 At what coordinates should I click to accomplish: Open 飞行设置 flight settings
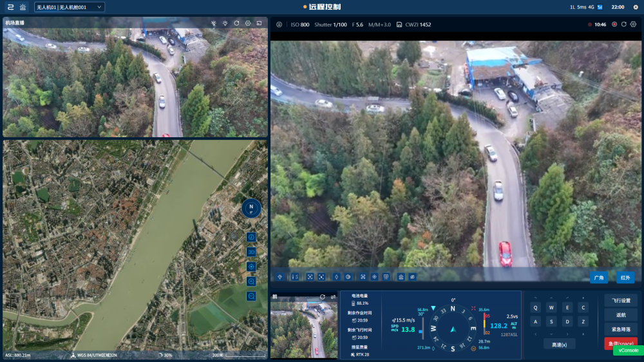coord(621,301)
